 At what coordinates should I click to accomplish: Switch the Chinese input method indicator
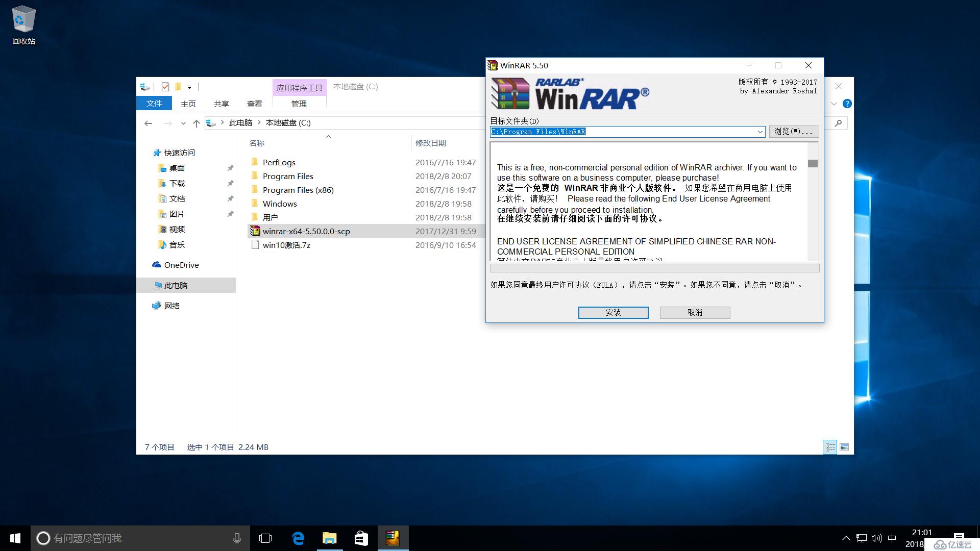pos(892,538)
